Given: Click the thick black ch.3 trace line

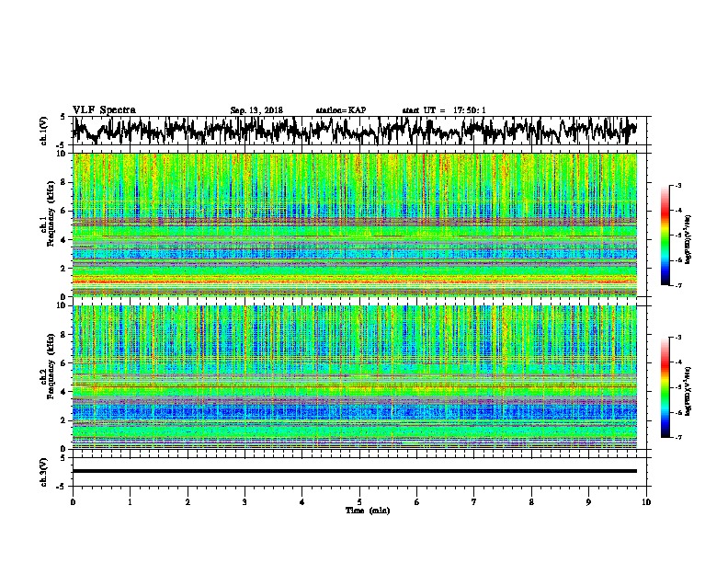Looking at the screenshot, I should pos(355,471).
